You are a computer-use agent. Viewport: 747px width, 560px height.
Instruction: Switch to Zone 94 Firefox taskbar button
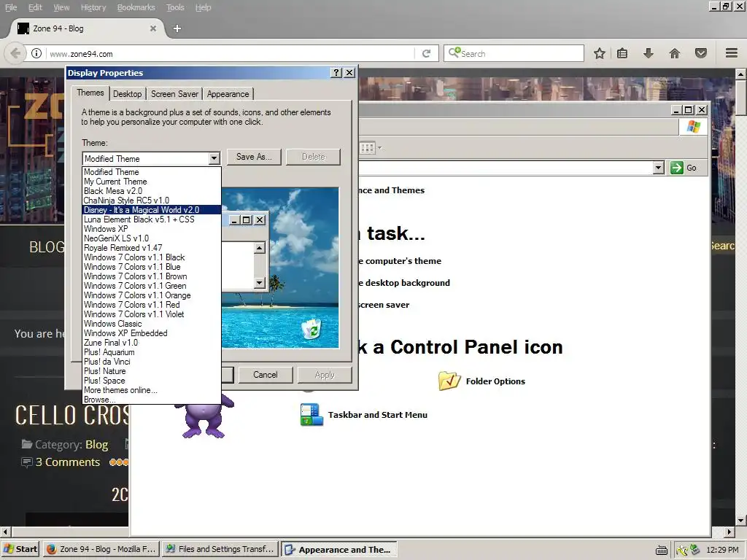(101, 549)
